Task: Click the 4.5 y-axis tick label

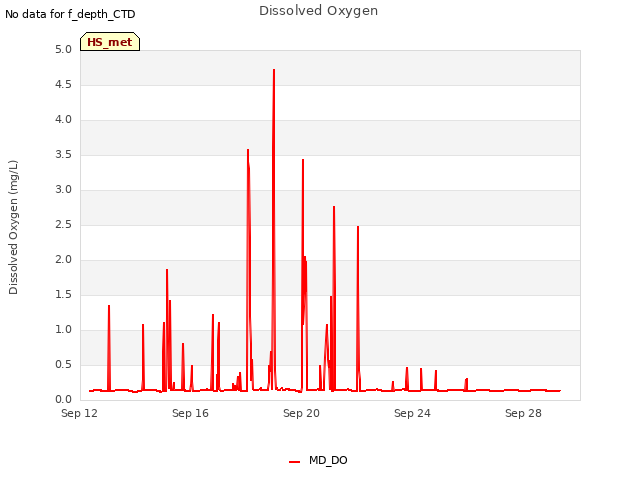Action: tap(63, 84)
